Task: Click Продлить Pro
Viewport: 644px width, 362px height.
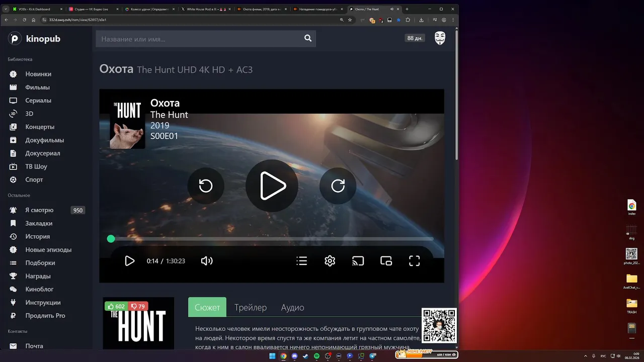Action: 45,315
